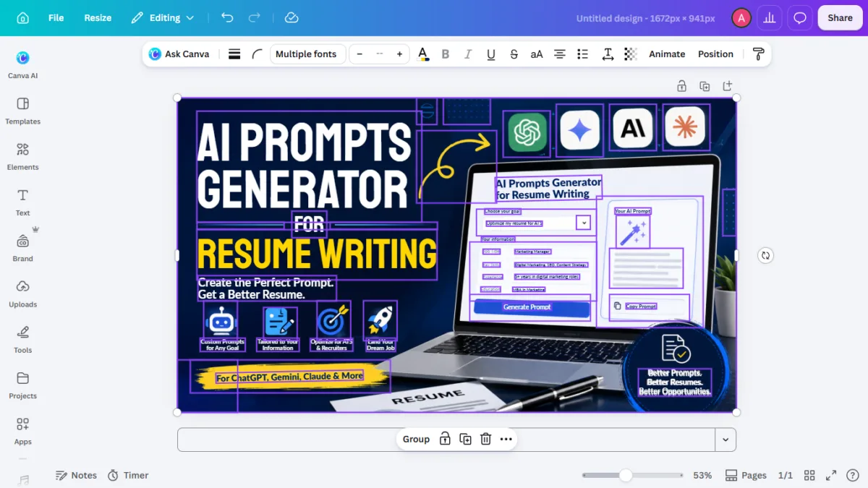The height and width of the screenshot is (488, 868).
Task: Decrease font size with minus
Action: pos(359,54)
